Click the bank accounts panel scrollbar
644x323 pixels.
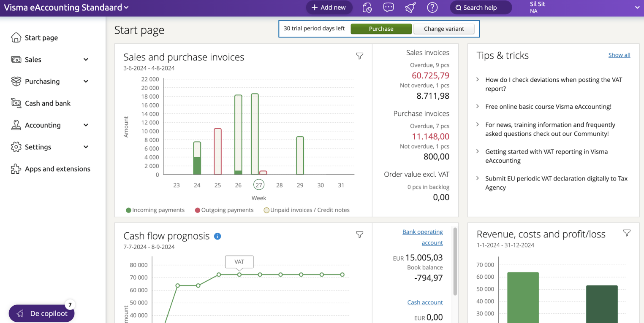455,261
